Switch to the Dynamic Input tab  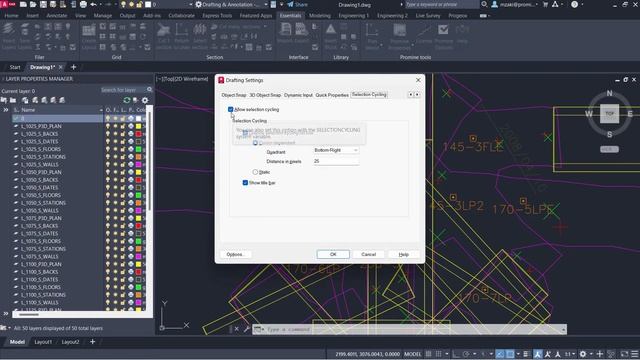click(x=298, y=95)
